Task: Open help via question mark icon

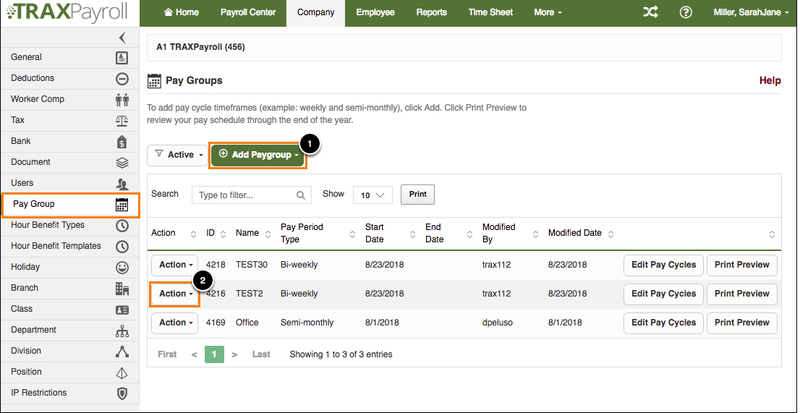Action: coord(686,13)
